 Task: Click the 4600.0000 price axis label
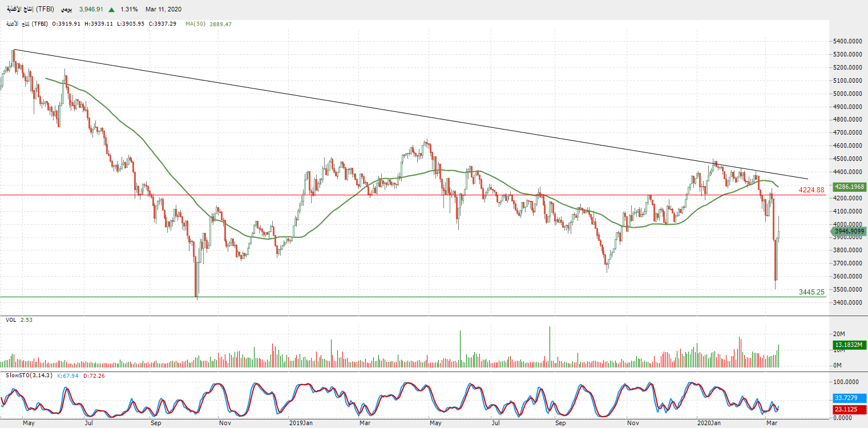click(849, 146)
